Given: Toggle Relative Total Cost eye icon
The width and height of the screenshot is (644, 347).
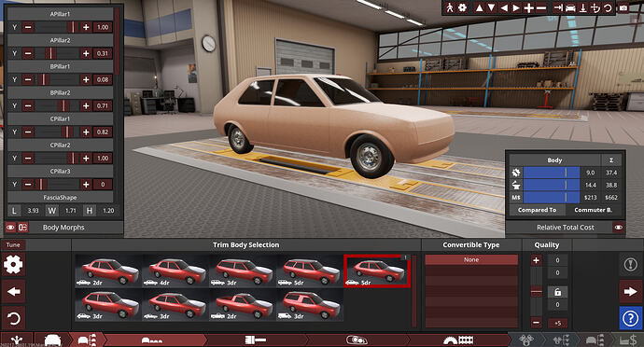Looking at the screenshot, I should 618,227.
